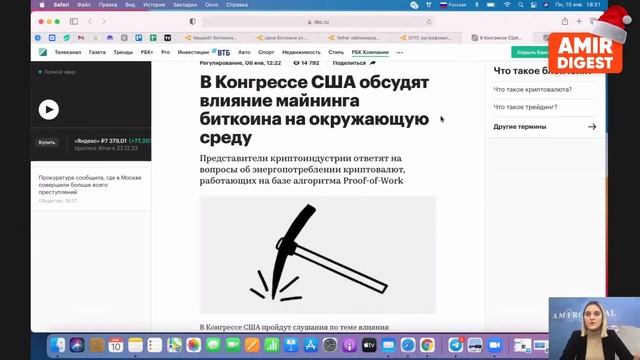Image resolution: width=640 pixels, height=360 pixels.
Task: Open Finder from the Dock
Action: point(58,345)
